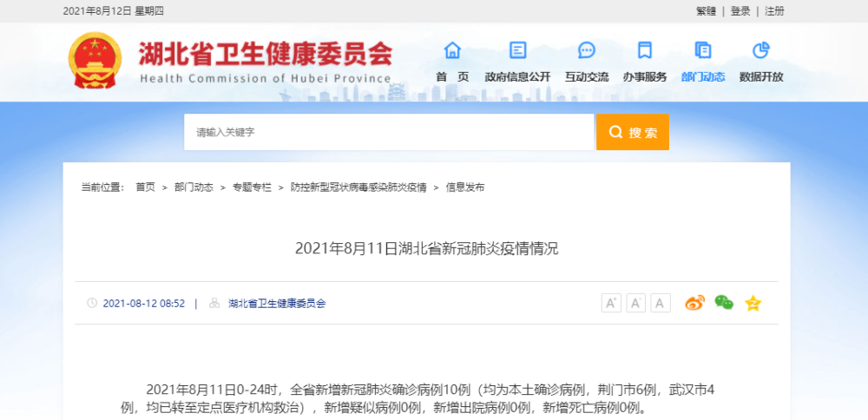Viewport: 868px width, 420px height.
Task: Open 专题专栏 breadcrumb link
Action: pyautogui.click(x=252, y=187)
